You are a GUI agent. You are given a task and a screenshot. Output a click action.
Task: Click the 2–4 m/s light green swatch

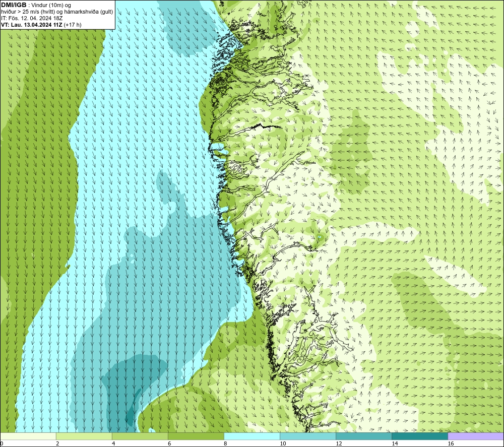coord(84,436)
